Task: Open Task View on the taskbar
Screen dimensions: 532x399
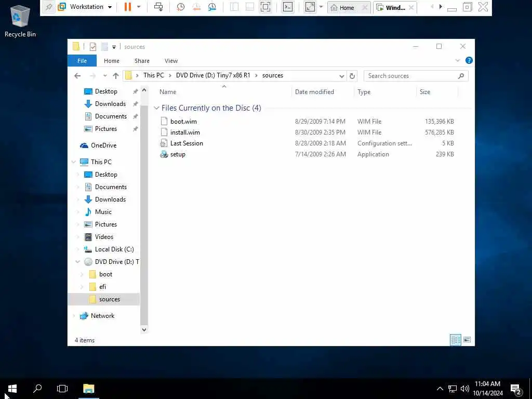Action: (62, 389)
